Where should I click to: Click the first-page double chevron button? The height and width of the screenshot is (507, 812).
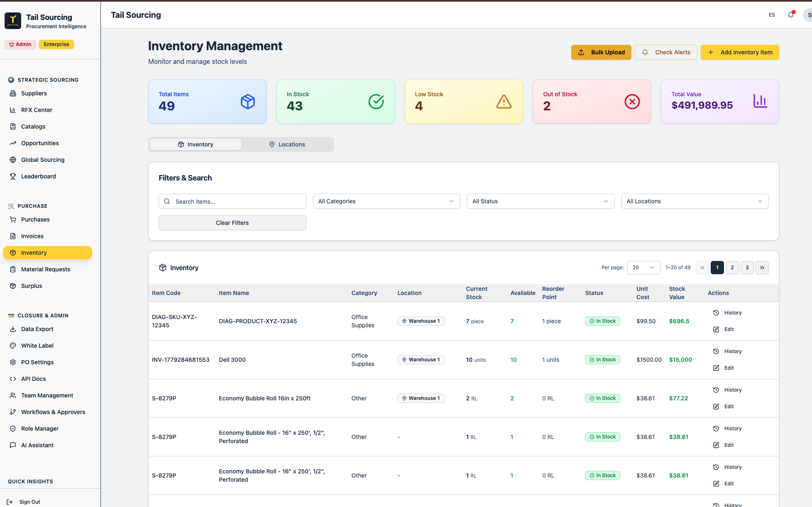[702, 268]
